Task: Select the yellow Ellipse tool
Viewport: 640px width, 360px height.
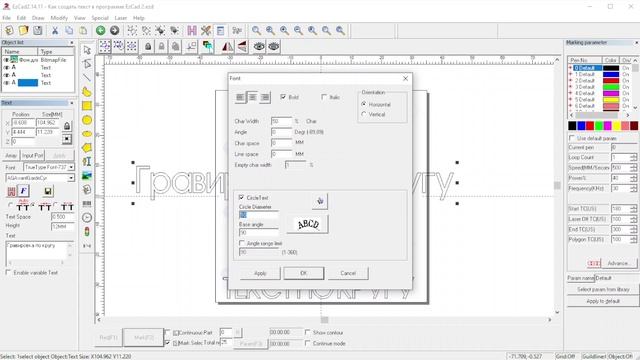Action: pyautogui.click(x=87, y=133)
